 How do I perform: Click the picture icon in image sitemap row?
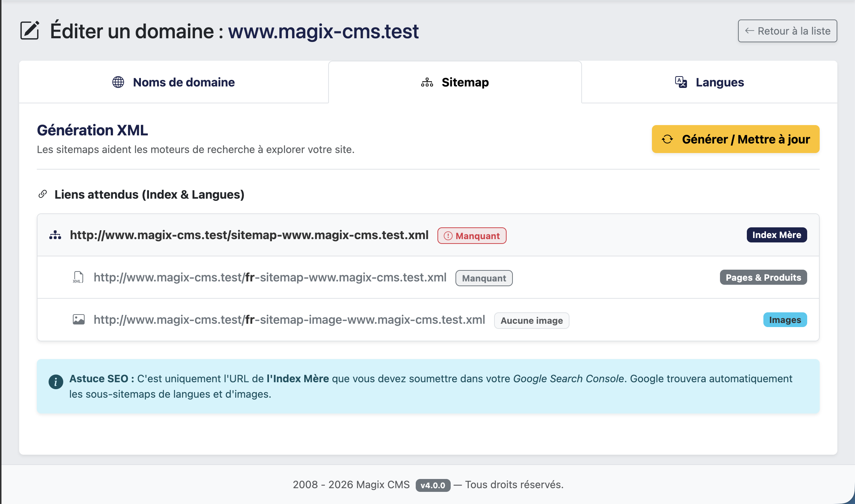tap(78, 319)
